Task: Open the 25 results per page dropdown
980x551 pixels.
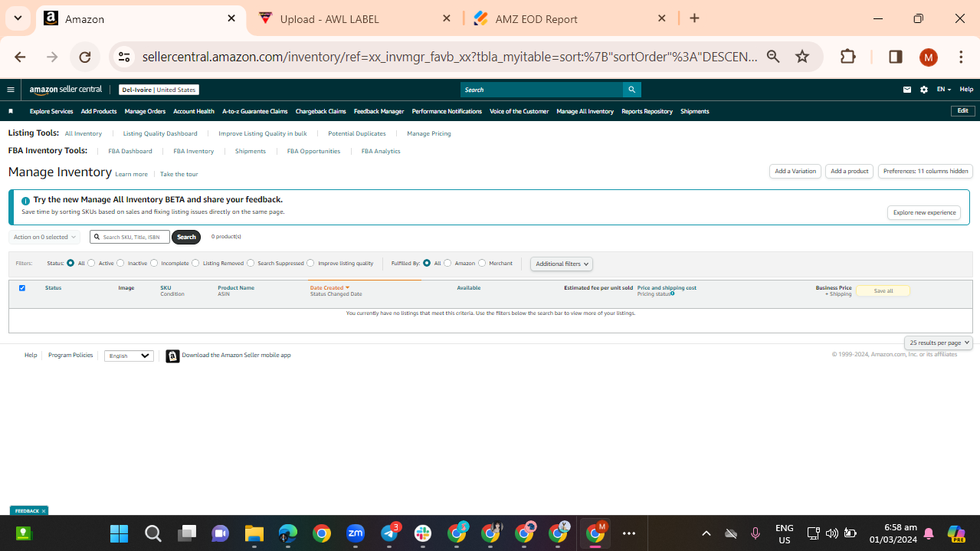Action: [939, 343]
